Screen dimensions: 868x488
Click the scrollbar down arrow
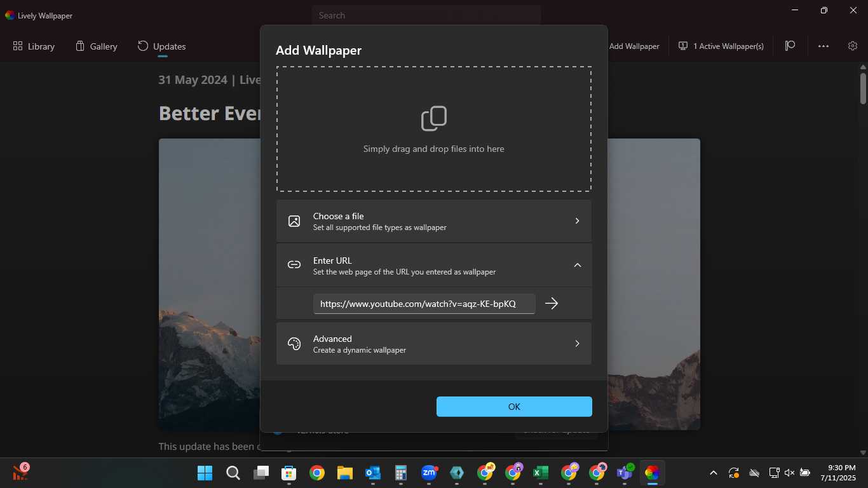point(863,452)
